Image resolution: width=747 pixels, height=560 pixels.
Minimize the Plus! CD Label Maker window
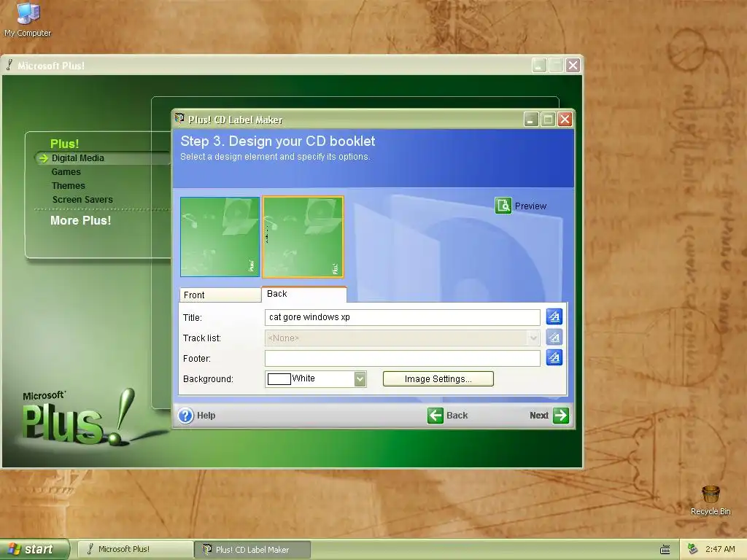(531, 119)
